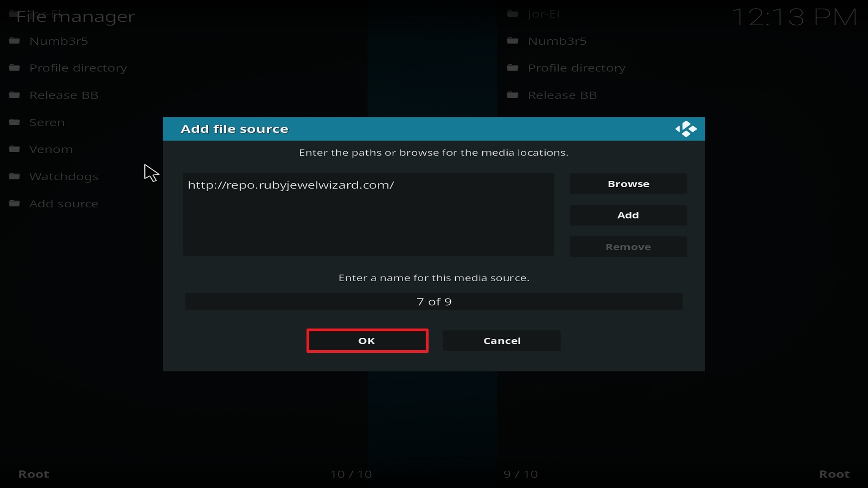
Task: Click the 10 / 10 item counter
Action: [351, 474]
